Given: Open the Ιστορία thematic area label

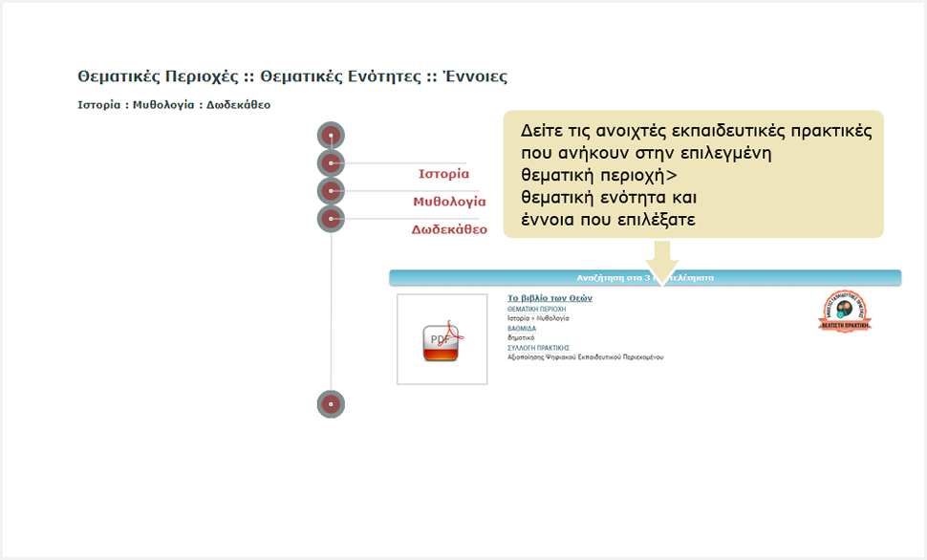Looking at the screenshot, I should point(443,174).
